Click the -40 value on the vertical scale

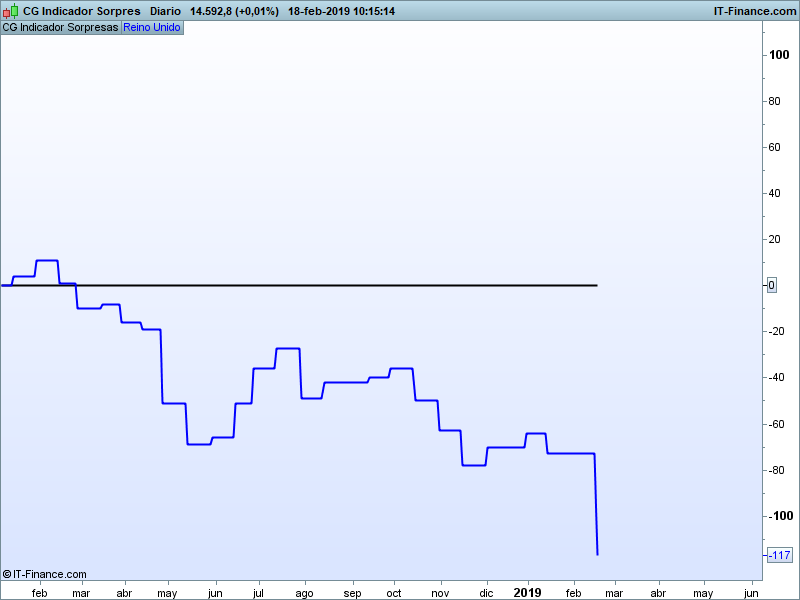coord(776,378)
